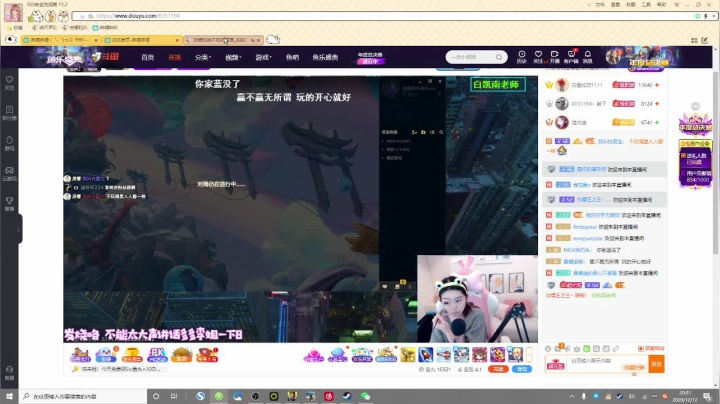Click the 年度总决赛 banner link
This screenshot has width=720, height=404.
[370, 58]
